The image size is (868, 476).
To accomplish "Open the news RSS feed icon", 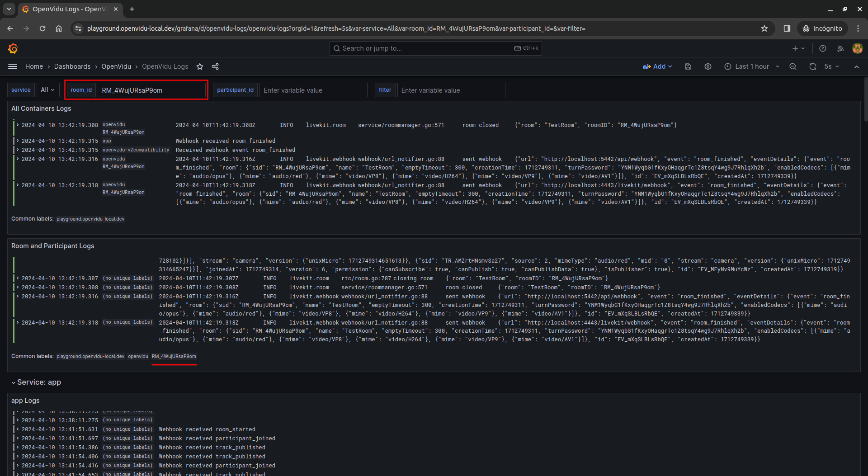I will click(x=840, y=48).
